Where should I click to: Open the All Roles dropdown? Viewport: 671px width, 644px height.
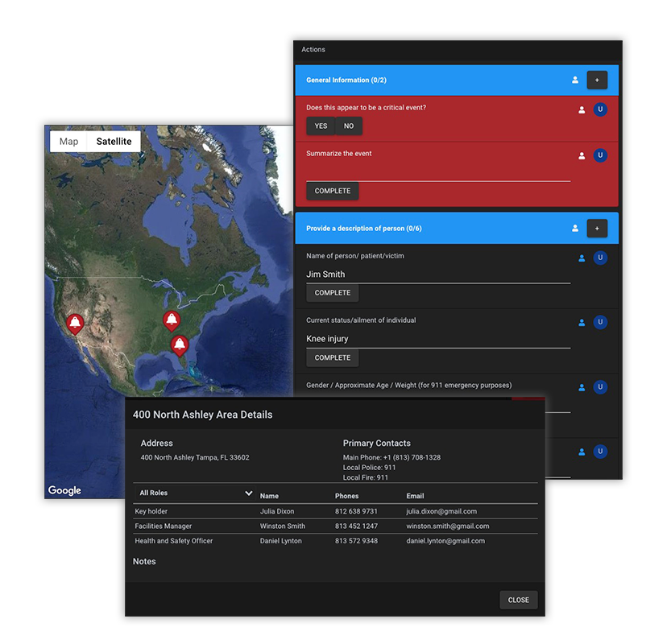(x=195, y=493)
